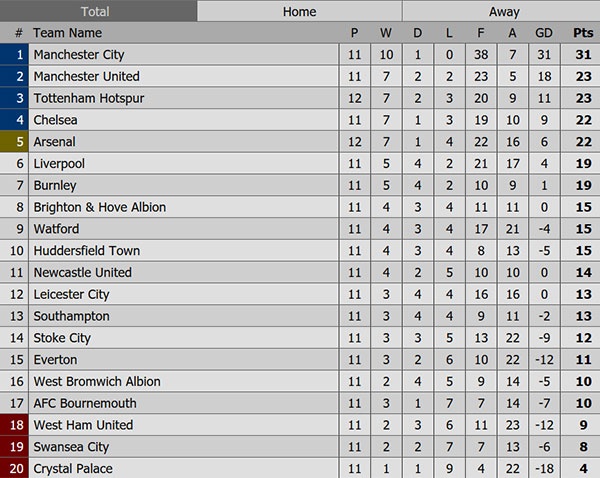Open the Home standings tab
The height and width of the screenshot is (478, 600).
(300, 12)
